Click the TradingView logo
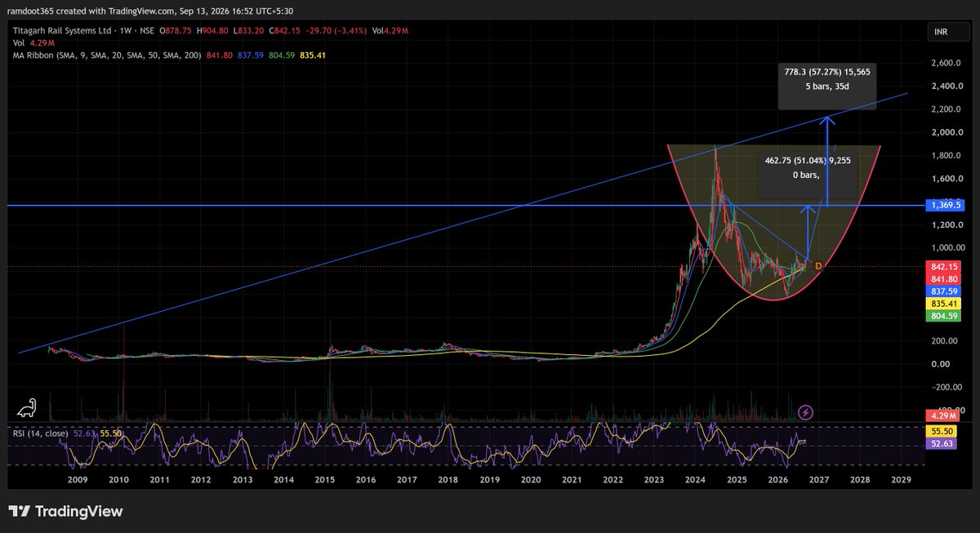Screen dimensions: 980x533 [67, 512]
